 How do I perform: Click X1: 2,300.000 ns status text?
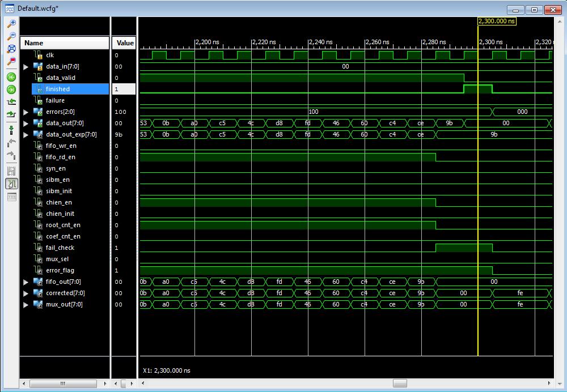[x=167, y=370]
